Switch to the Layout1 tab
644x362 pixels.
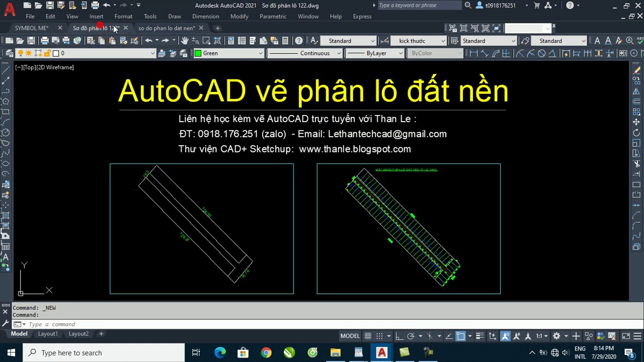click(48, 334)
